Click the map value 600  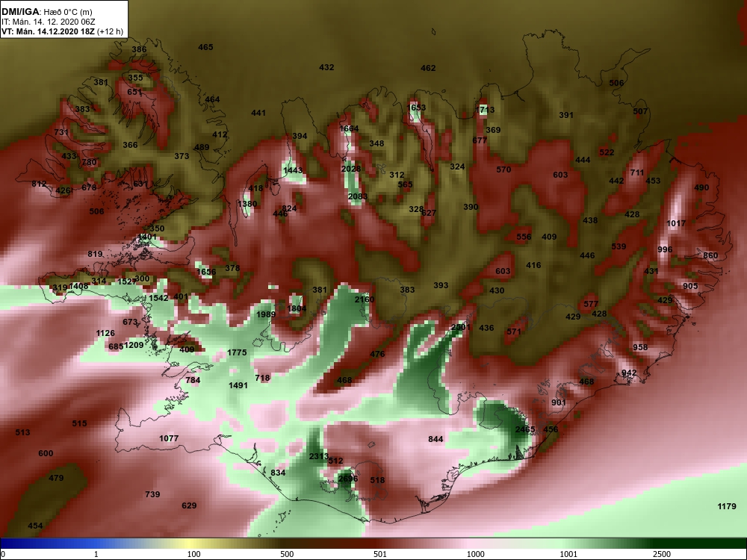46,453
